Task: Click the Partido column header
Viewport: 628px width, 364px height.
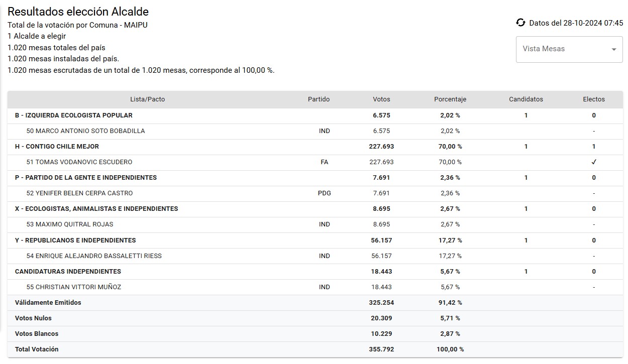Action: (319, 99)
